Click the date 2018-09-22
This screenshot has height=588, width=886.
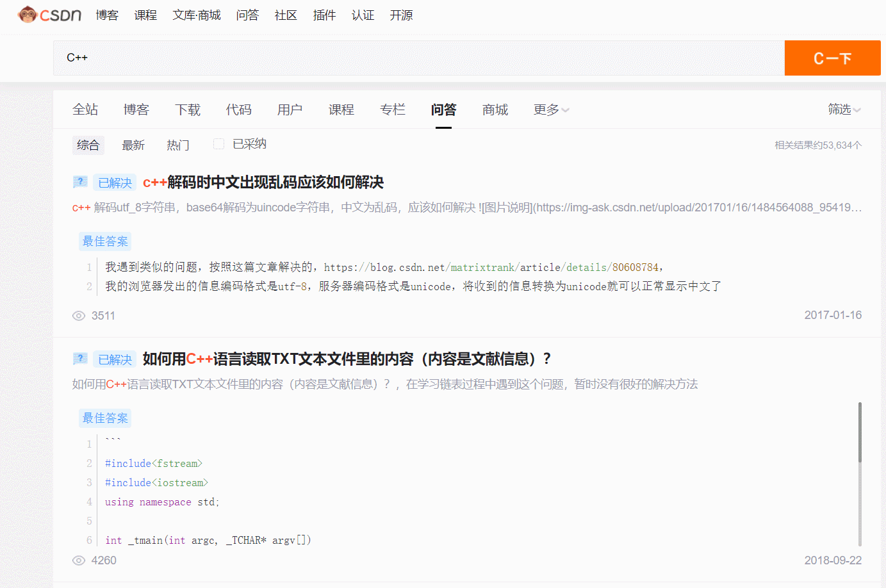[833, 560]
